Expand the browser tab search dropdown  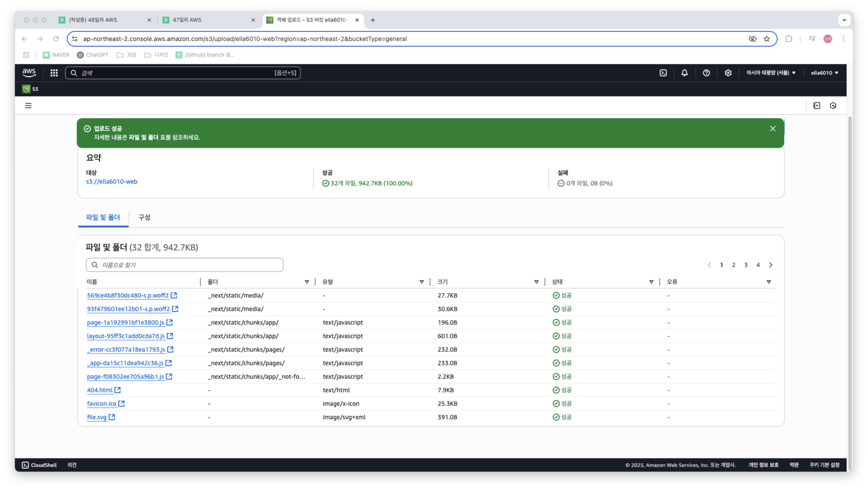click(844, 20)
